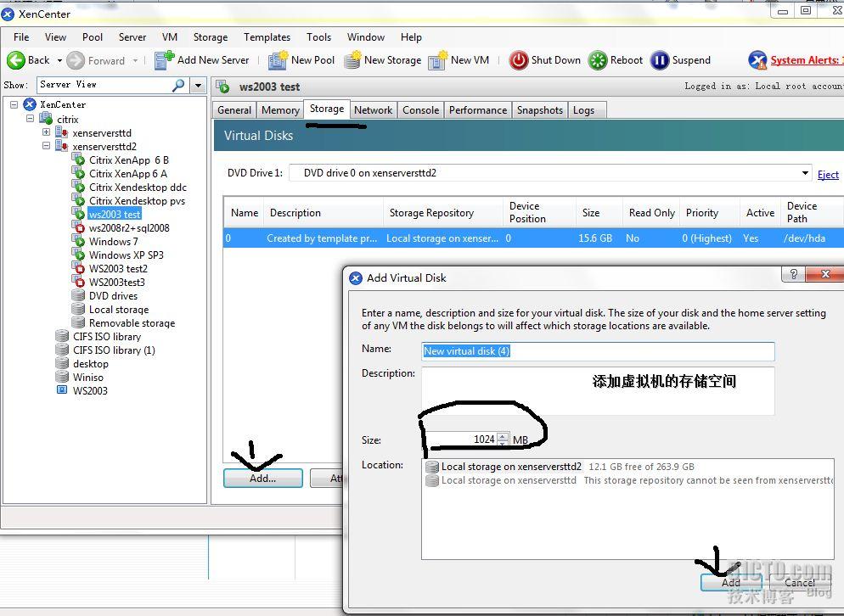The height and width of the screenshot is (616, 844).
Task: Switch to the Performance tab
Action: tap(478, 109)
